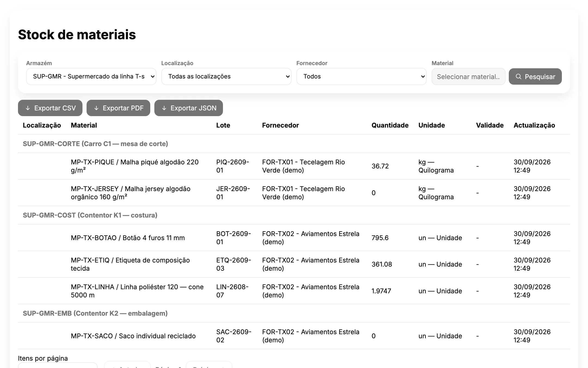Click lot LIN-2608-07
This screenshot has height=368, width=588.
[x=232, y=291]
